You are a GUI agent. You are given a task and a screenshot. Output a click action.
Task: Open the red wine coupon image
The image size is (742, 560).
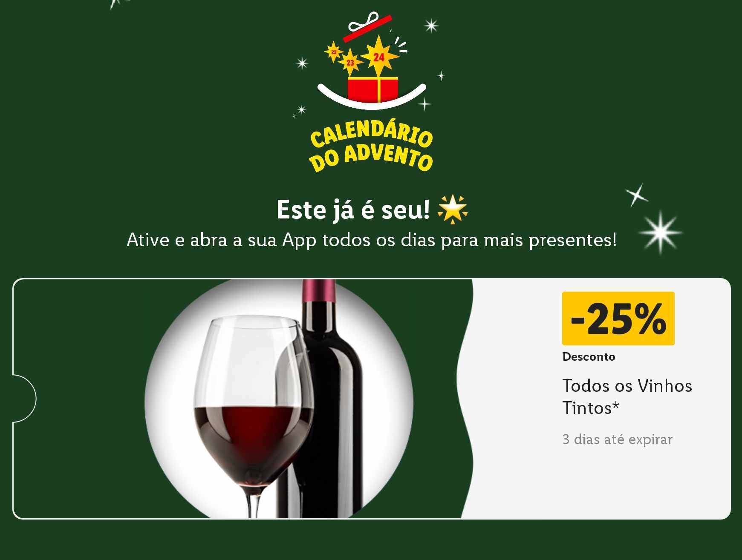[x=279, y=399]
